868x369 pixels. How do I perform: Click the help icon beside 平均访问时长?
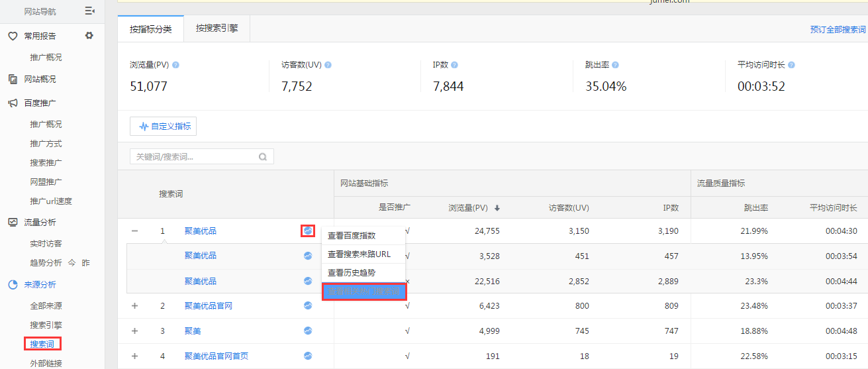click(x=791, y=65)
